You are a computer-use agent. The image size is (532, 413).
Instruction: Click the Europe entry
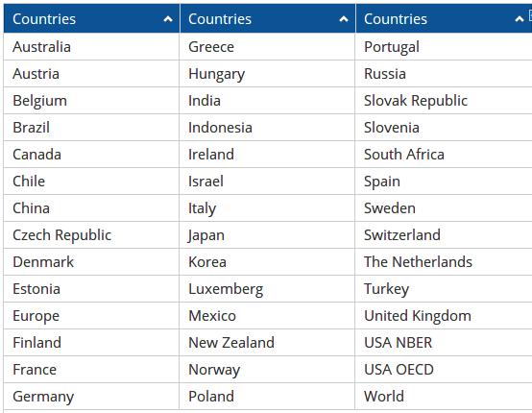point(36,316)
